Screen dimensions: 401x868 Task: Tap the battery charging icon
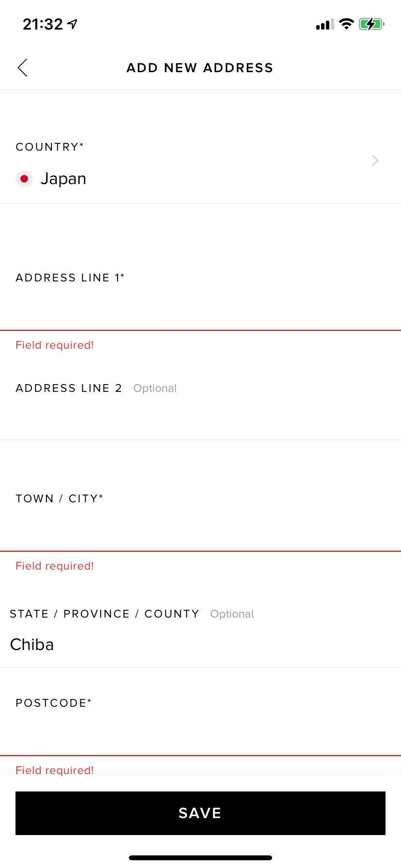(371, 24)
